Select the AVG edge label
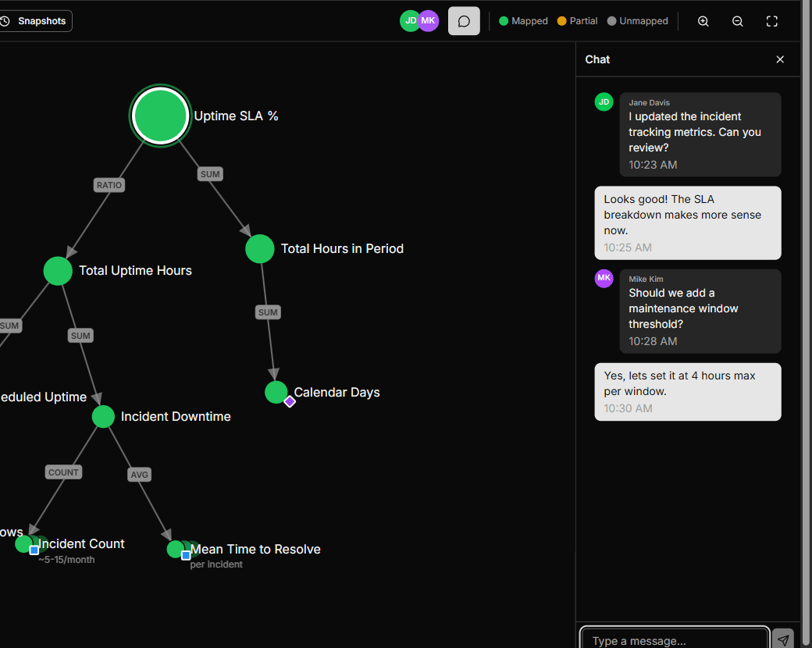812x648 pixels. [x=139, y=474]
